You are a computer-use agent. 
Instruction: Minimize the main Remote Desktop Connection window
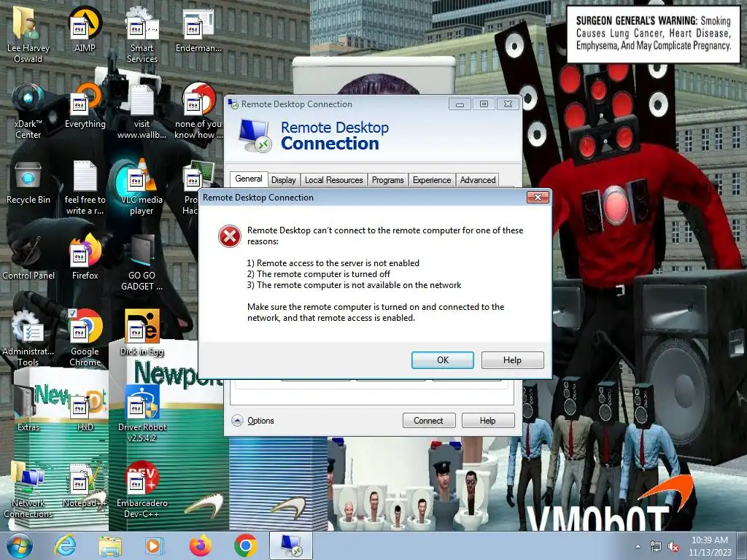coord(460,104)
